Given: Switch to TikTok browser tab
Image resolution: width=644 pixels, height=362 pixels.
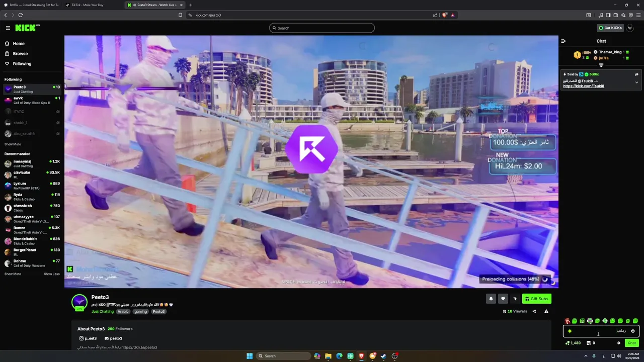Looking at the screenshot, I should tap(93, 5).
